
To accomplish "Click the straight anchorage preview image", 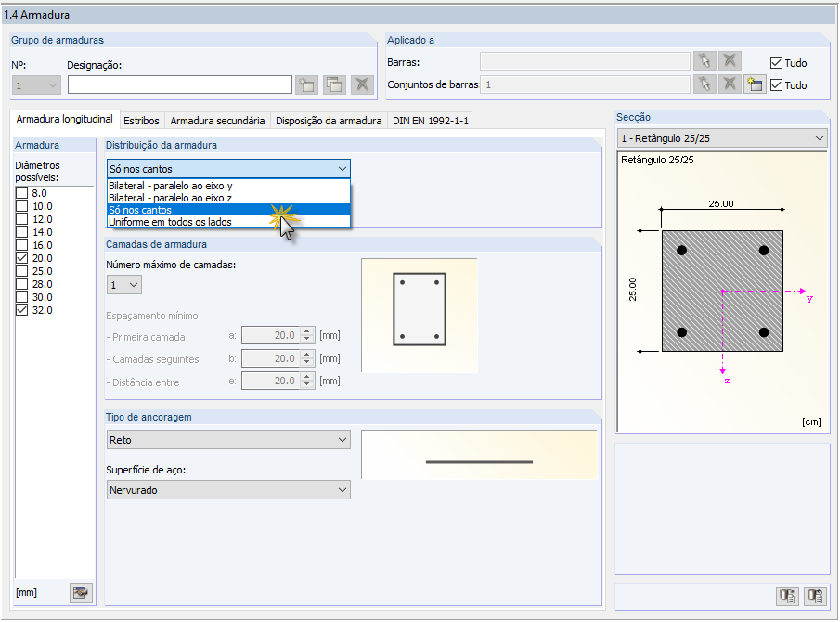I will pyautogui.click(x=479, y=454).
